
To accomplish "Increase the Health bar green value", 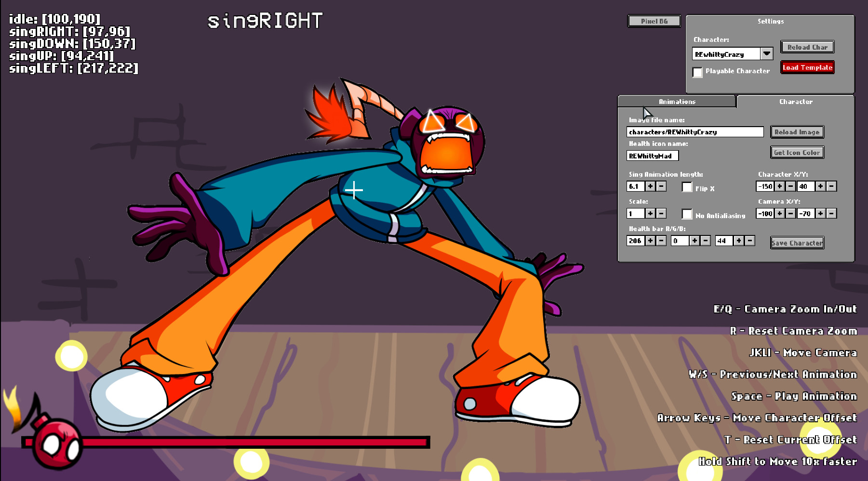I will coord(694,240).
